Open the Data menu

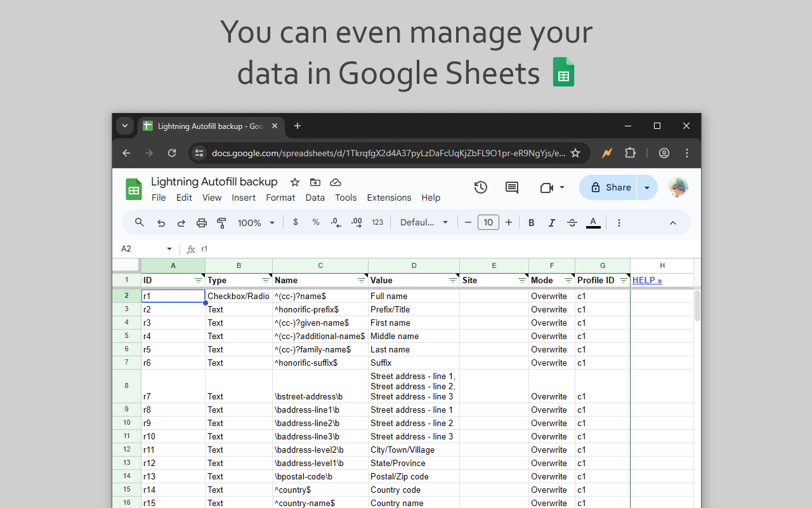[x=315, y=197]
